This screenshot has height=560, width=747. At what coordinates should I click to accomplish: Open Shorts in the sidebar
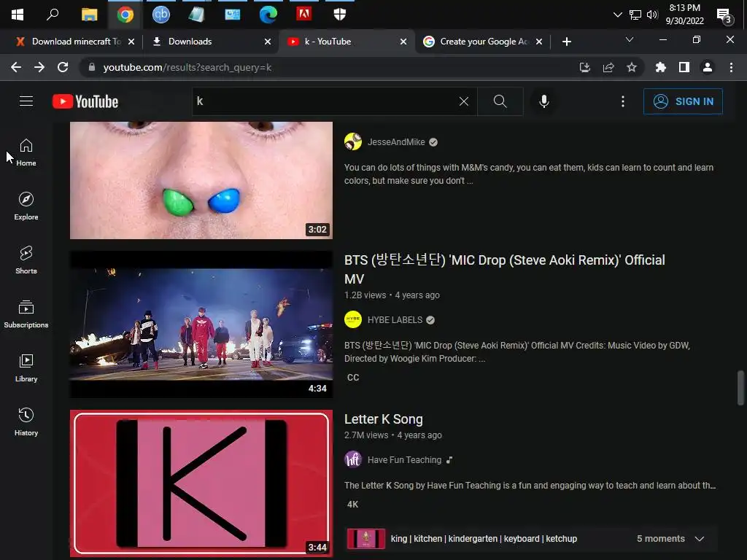26,260
